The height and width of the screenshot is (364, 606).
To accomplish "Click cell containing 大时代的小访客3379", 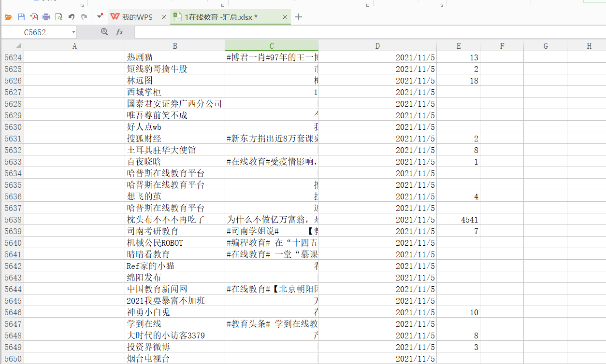I will 175,336.
